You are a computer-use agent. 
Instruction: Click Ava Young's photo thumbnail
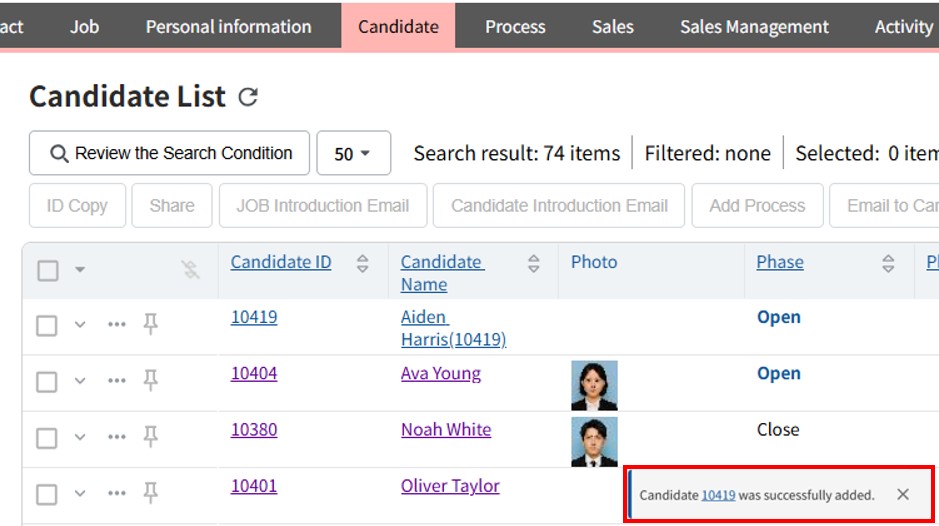[594, 386]
